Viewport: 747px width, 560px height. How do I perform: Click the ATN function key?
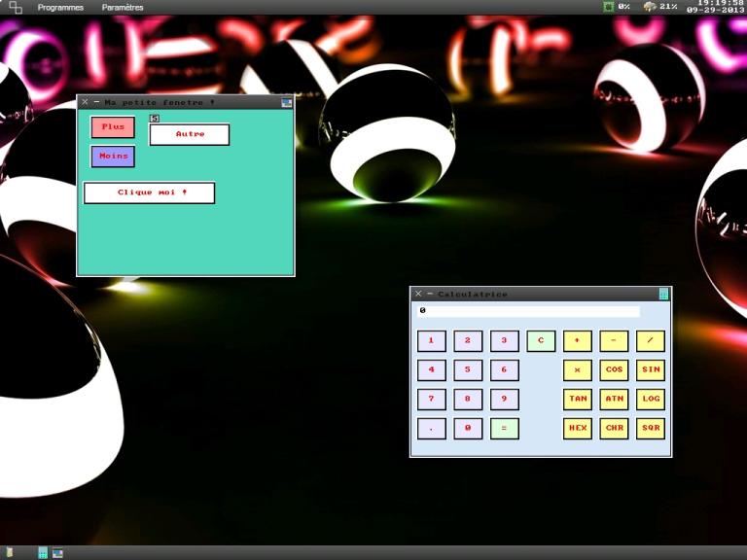click(614, 399)
